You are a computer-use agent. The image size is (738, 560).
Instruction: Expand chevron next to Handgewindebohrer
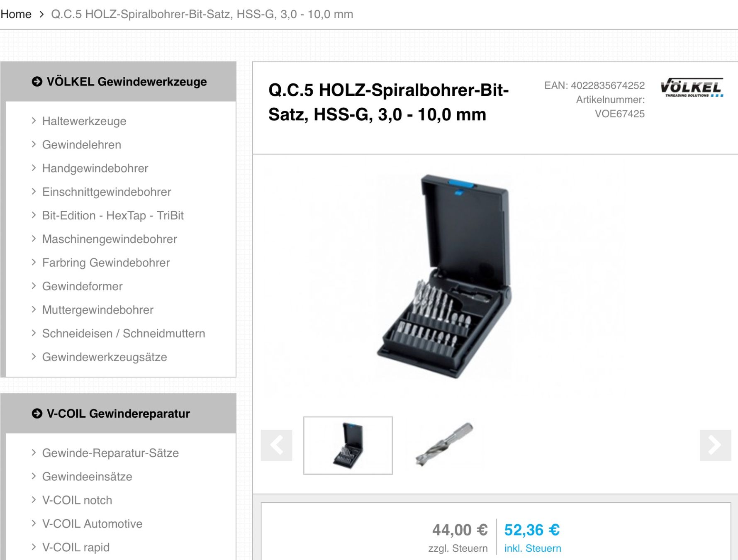point(34,168)
